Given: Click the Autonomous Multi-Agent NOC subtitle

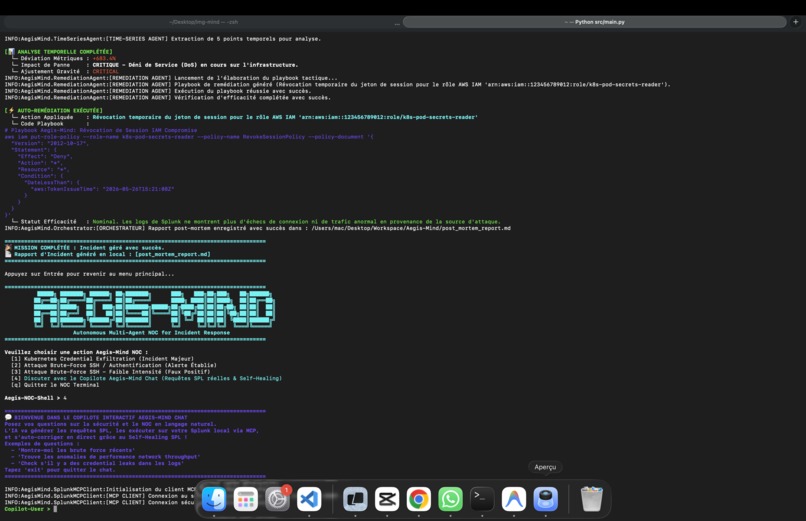Looking at the screenshot, I should (x=151, y=332).
